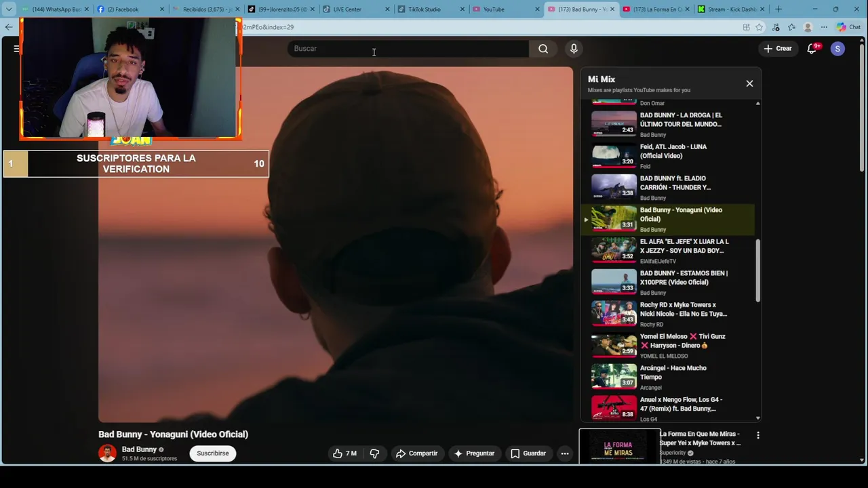The height and width of the screenshot is (488, 868).
Task: Open YouTube notifications bell
Action: tap(812, 49)
